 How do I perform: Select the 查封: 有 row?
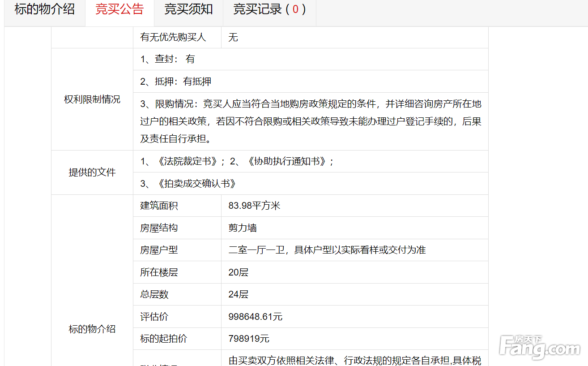168,59
